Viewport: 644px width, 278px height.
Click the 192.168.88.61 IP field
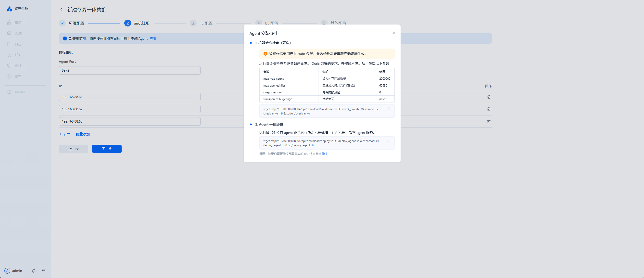click(129, 97)
